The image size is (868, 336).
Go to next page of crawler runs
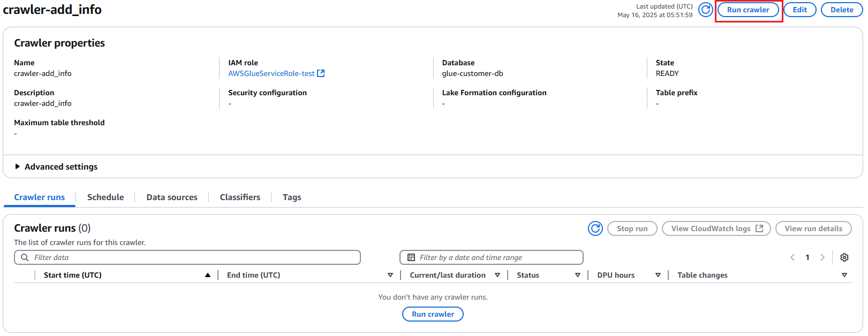(x=822, y=257)
